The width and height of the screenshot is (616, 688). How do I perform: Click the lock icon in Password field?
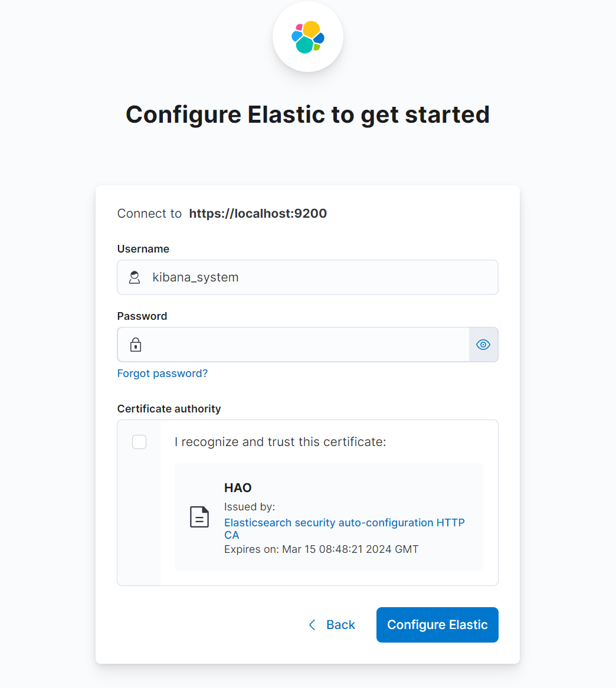(136, 345)
